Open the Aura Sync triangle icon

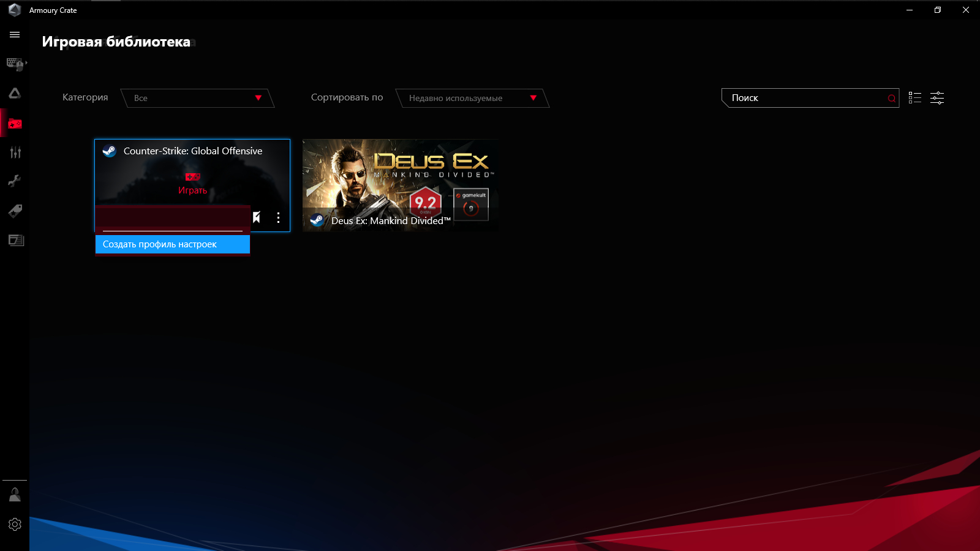pos(15,93)
